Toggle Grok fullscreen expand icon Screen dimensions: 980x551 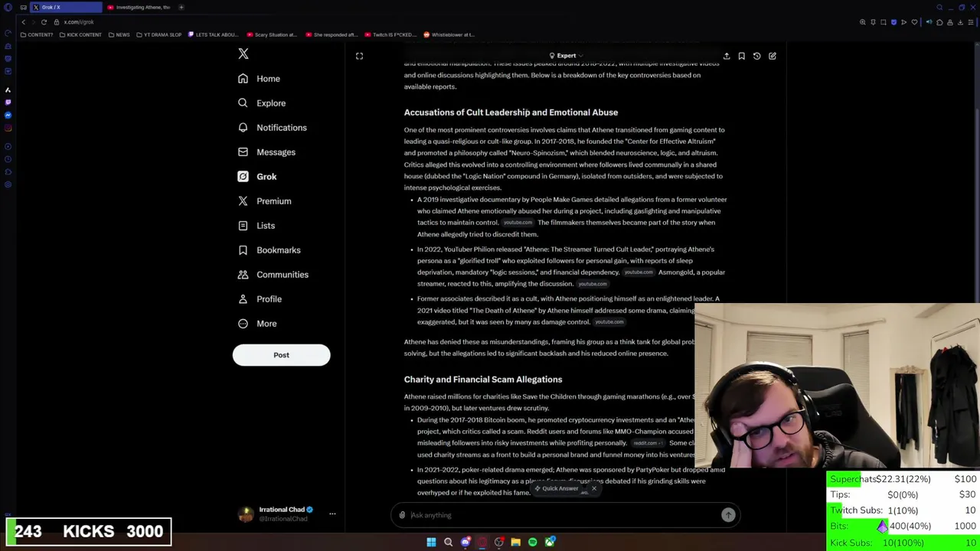click(x=359, y=56)
